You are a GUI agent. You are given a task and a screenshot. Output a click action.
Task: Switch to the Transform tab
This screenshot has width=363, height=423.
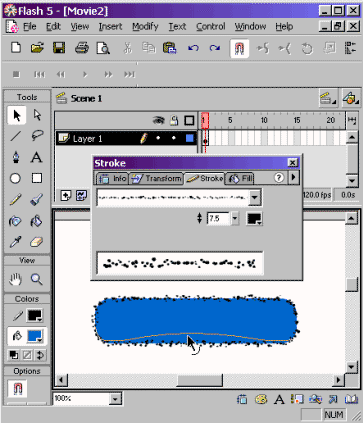(157, 179)
